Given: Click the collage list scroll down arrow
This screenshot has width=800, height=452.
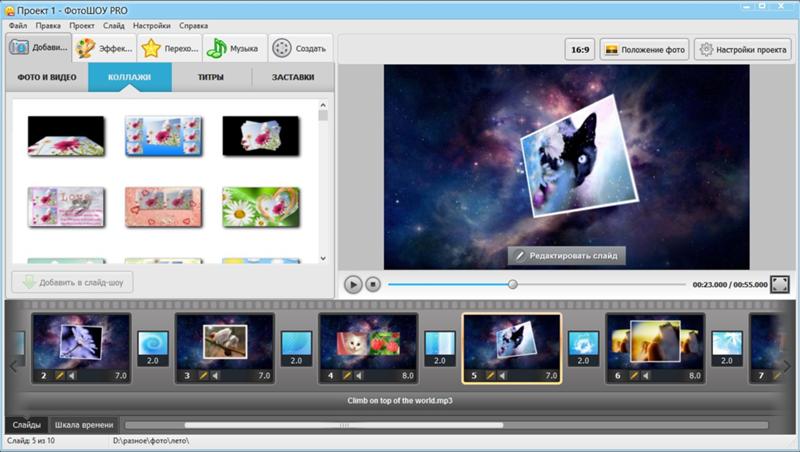Looking at the screenshot, I should click(323, 259).
